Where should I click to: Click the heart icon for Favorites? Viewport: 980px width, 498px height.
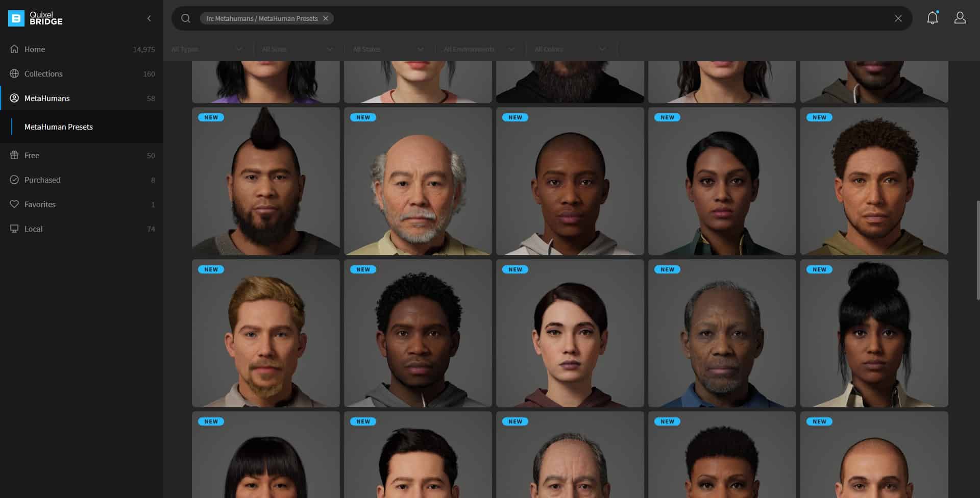(x=14, y=204)
